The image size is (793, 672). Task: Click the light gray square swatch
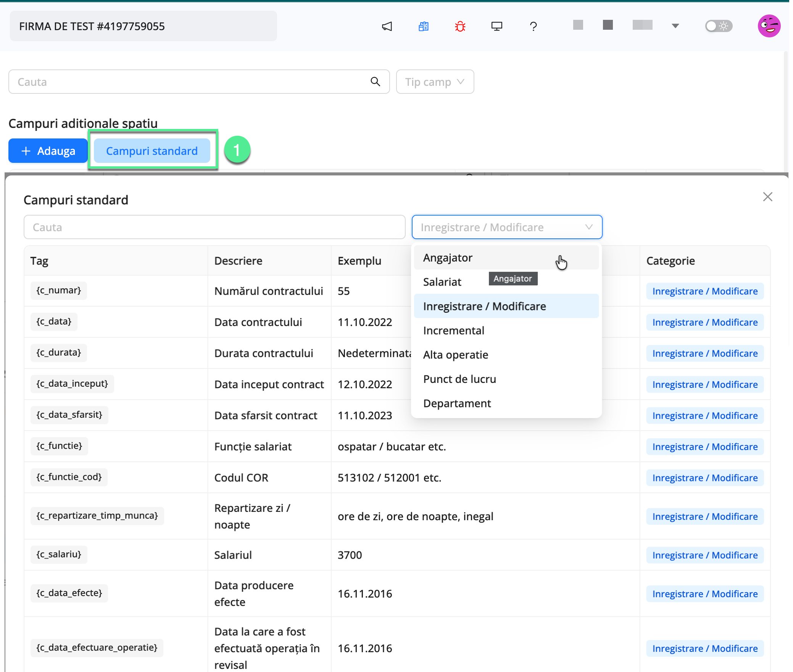point(578,25)
